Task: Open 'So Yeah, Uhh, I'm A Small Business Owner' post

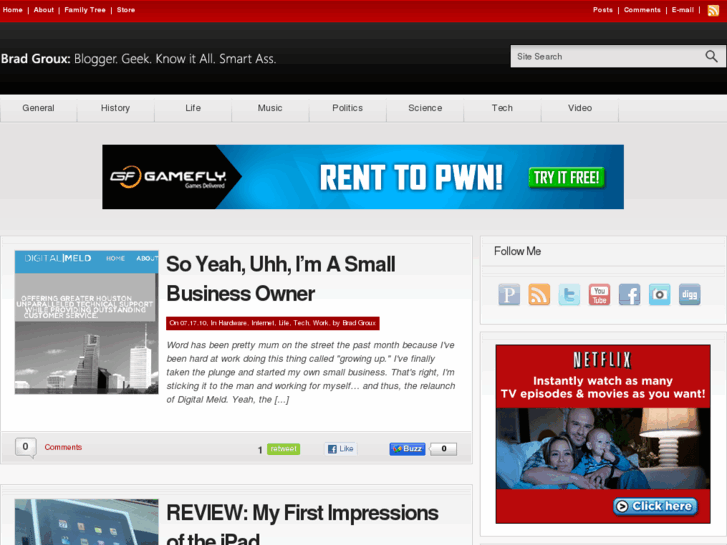Action: [x=281, y=279]
